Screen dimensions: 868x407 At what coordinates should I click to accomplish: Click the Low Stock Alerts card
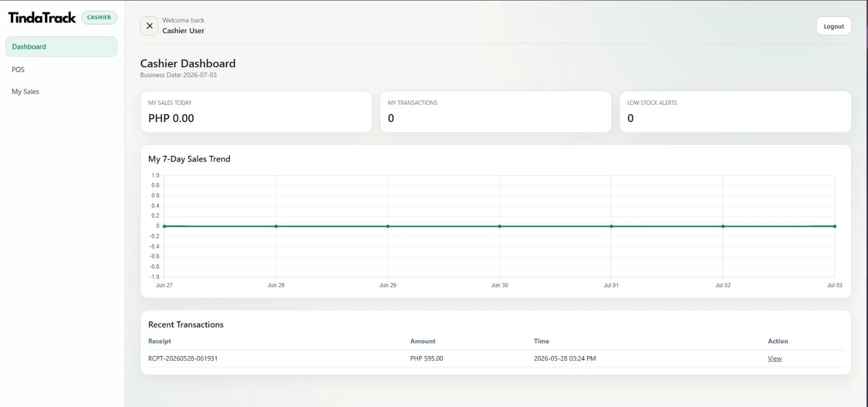[x=735, y=112]
